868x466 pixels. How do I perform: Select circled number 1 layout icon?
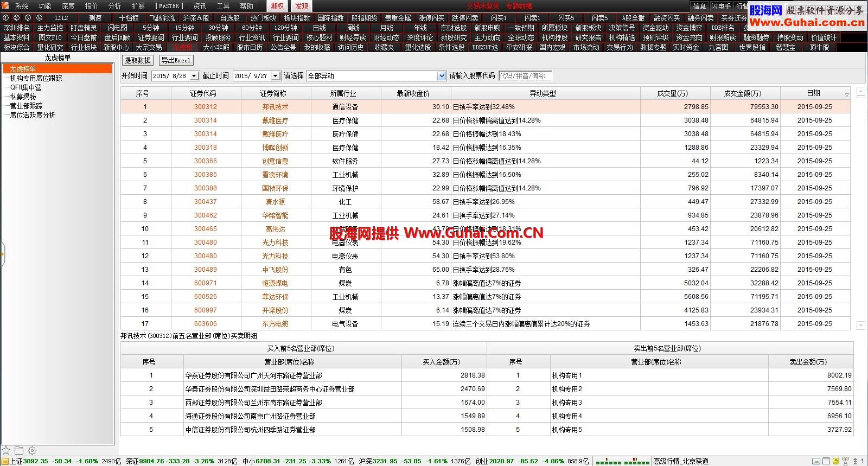click(6, 18)
